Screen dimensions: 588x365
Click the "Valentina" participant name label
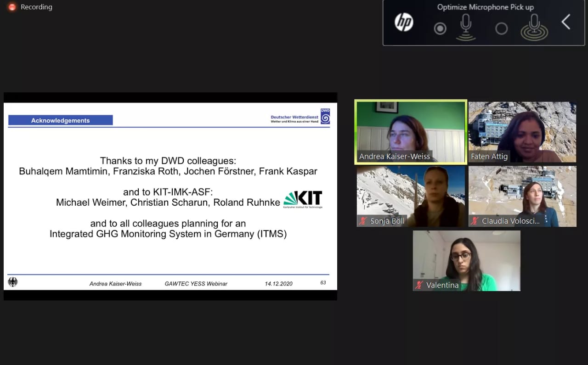point(442,285)
